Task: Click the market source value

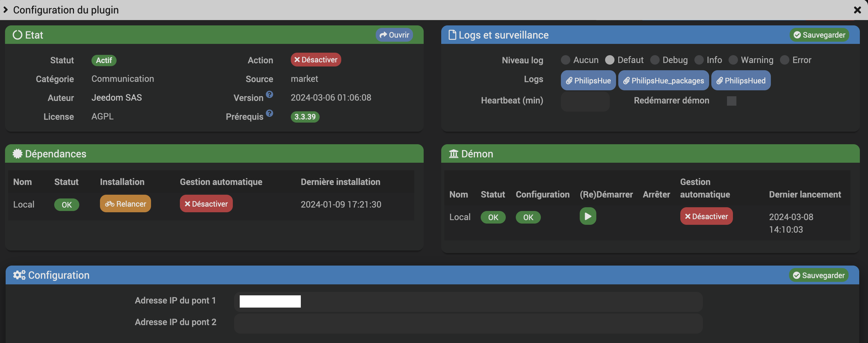Action: tap(304, 79)
